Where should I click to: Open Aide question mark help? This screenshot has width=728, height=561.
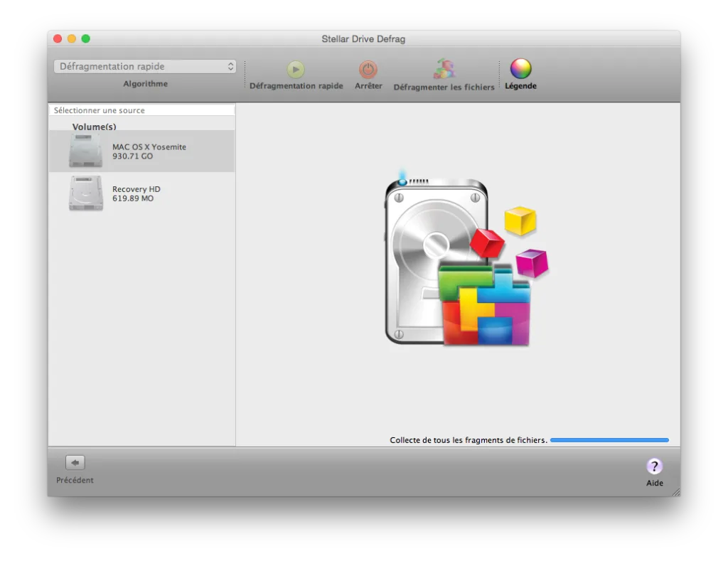[x=654, y=466]
